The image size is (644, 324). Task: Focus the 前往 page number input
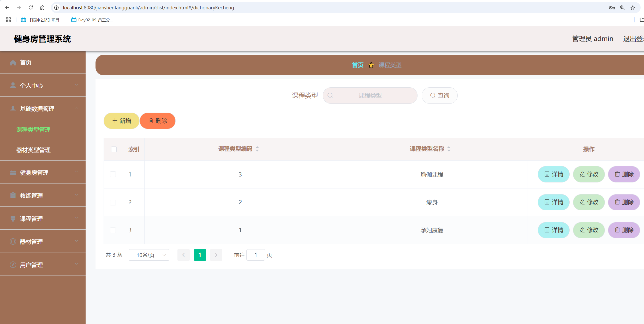coord(256,255)
